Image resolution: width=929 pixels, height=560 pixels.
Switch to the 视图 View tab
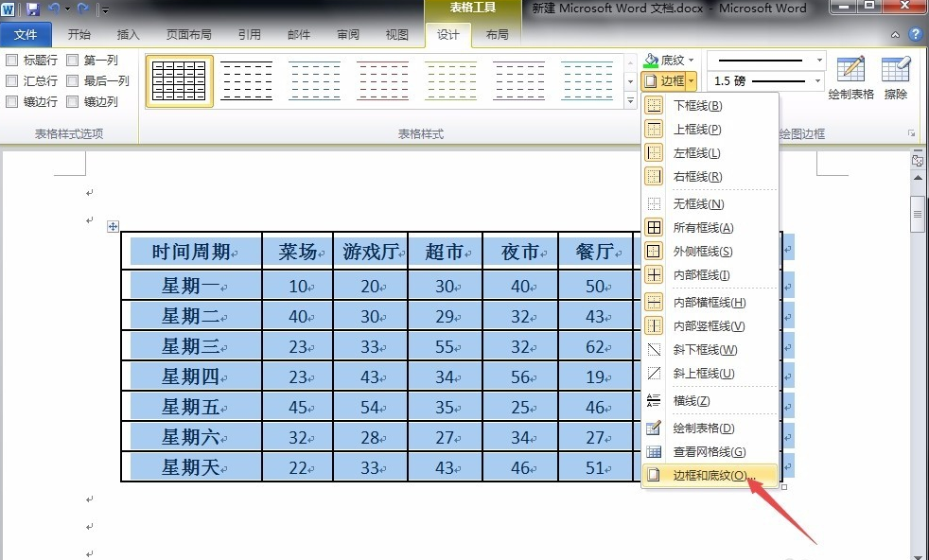(397, 34)
